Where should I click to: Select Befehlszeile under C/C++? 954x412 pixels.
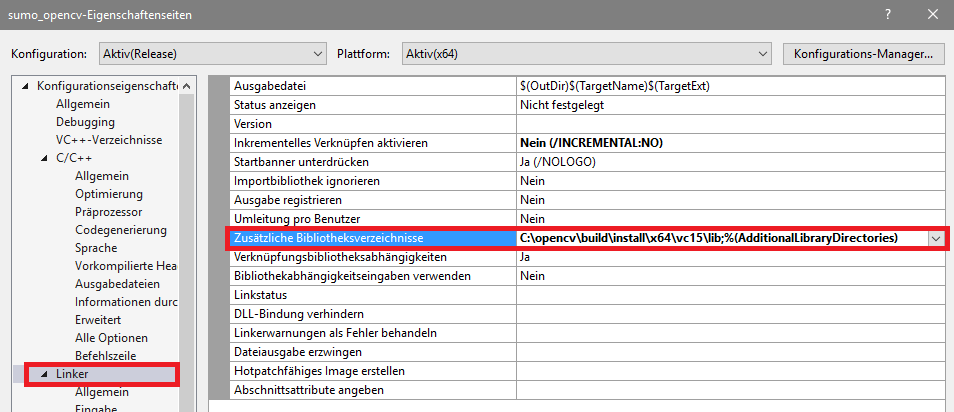coord(105,356)
